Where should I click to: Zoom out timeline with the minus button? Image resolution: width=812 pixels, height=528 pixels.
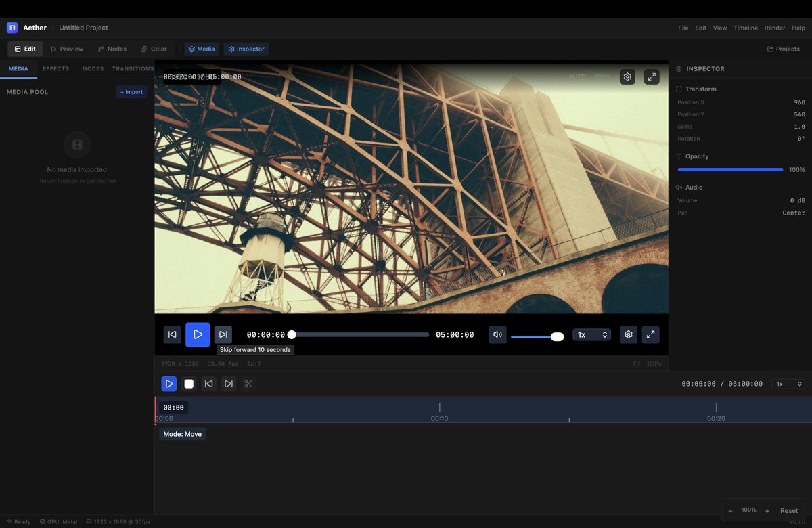[730, 510]
